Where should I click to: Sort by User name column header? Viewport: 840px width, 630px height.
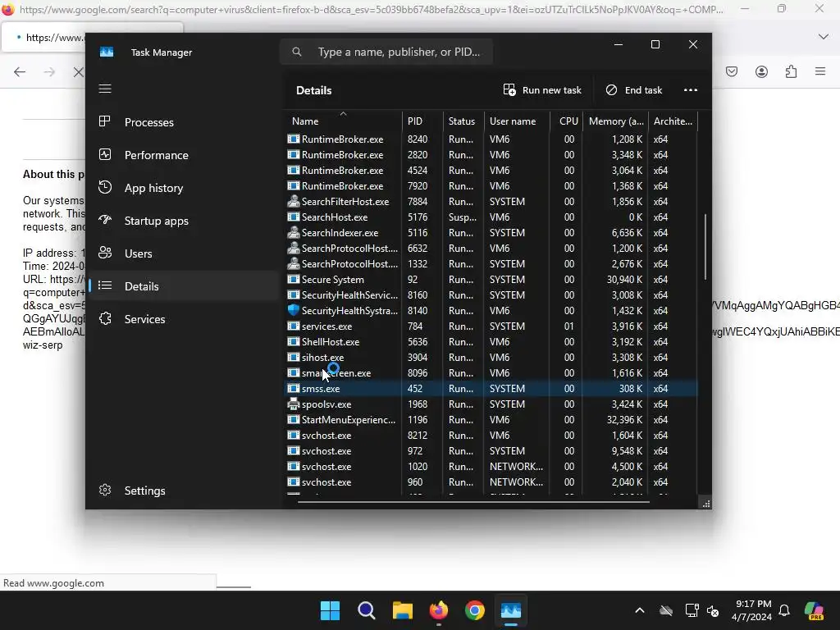pos(517,121)
